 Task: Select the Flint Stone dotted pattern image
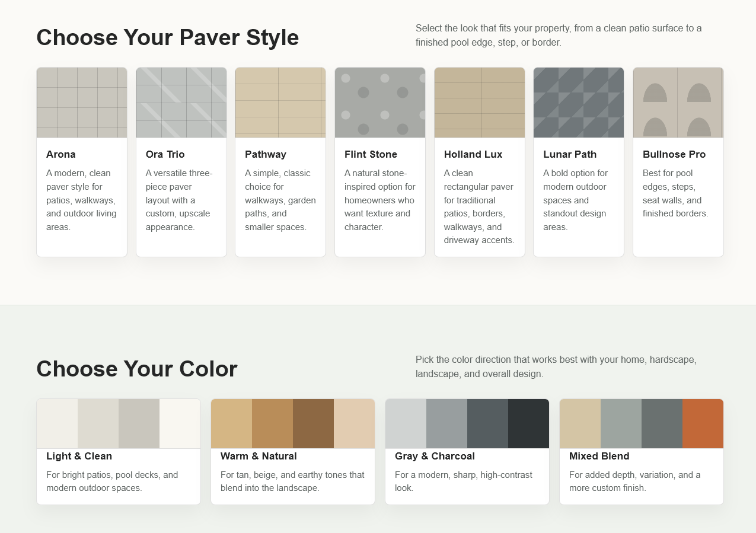pos(380,103)
